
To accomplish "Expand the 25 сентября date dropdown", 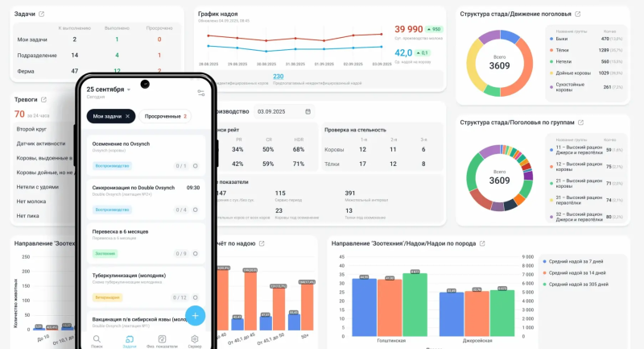I will pyautogui.click(x=129, y=89).
